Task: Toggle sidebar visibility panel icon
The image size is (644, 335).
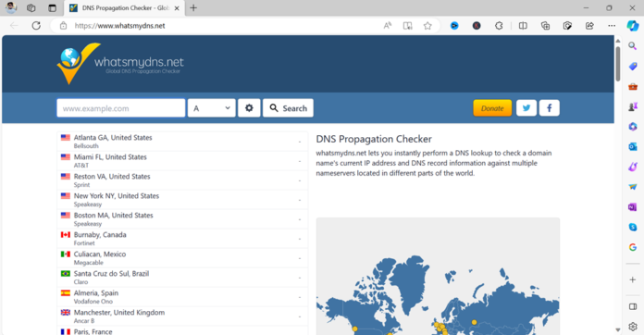Action: [633, 306]
